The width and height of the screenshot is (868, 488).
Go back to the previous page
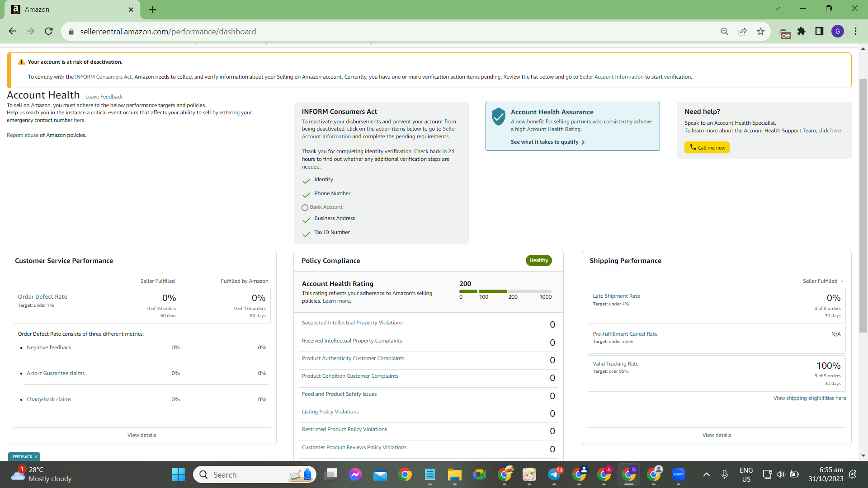point(12,31)
